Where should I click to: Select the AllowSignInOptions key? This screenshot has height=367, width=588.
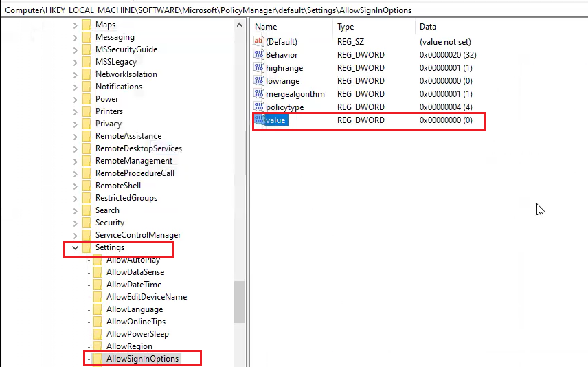(142, 359)
